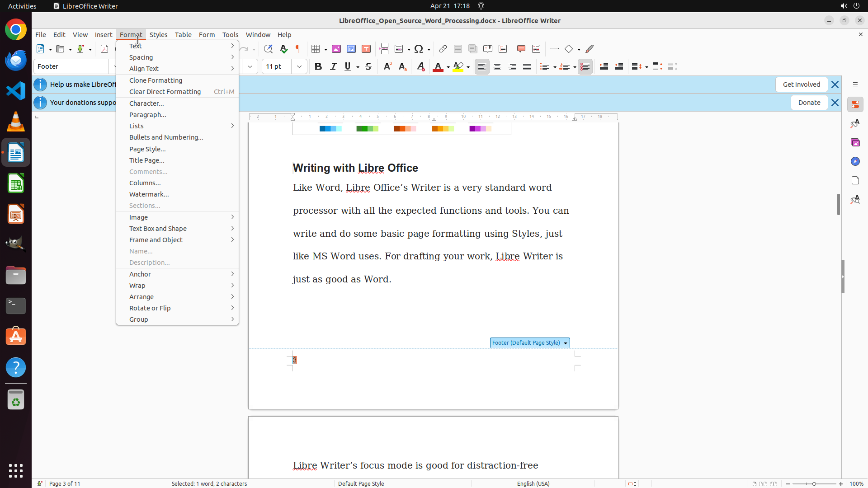Click the Insert Comment icon
The image size is (868, 488).
point(521,49)
